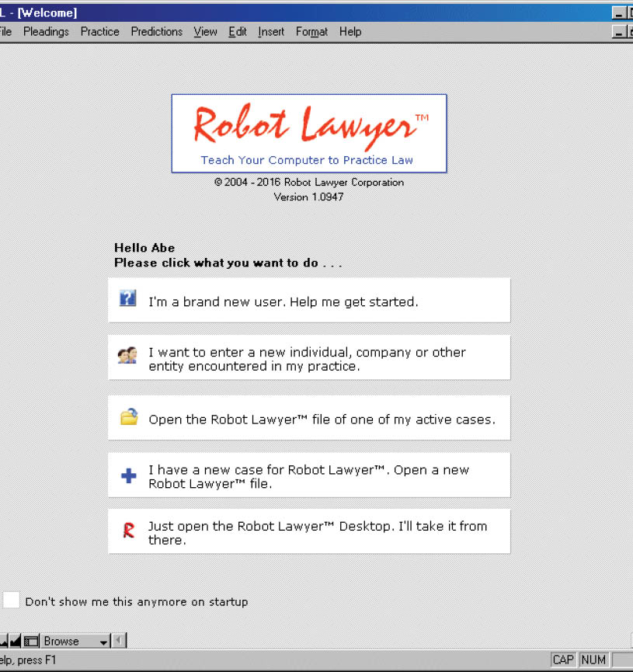
Task: Open the Predictions menu
Action: (x=156, y=32)
